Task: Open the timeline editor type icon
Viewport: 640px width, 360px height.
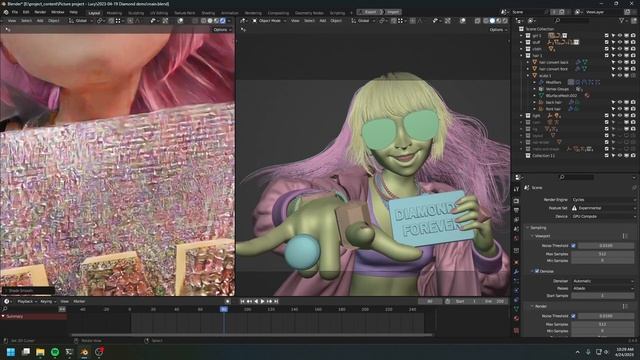Action: (7, 301)
